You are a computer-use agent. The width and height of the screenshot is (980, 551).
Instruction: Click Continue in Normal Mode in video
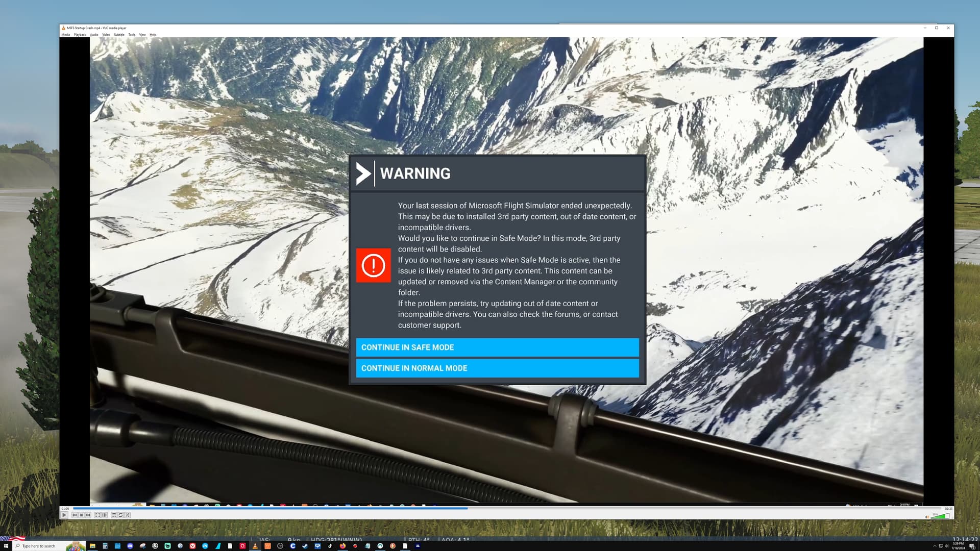pyautogui.click(x=497, y=368)
